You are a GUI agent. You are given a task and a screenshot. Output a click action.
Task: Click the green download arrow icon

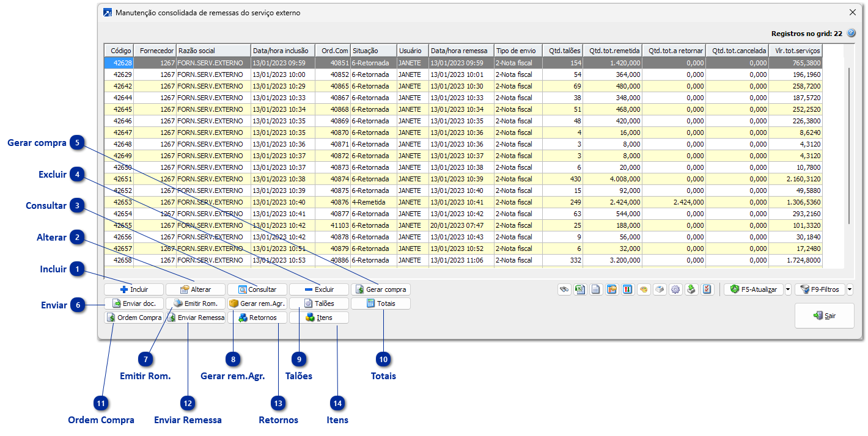[691, 289]
